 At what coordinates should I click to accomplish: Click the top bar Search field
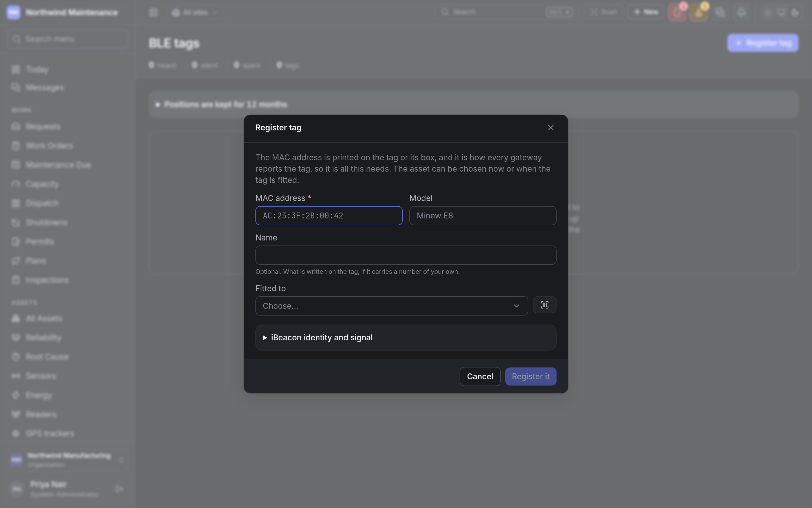click(x=506, y=12)
